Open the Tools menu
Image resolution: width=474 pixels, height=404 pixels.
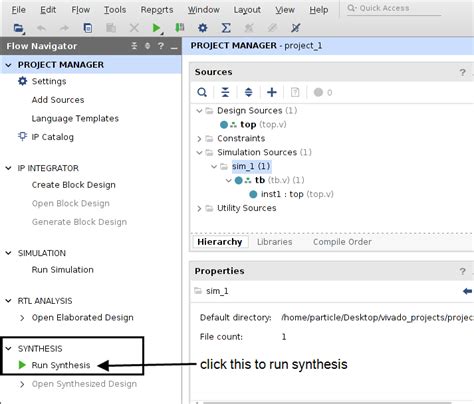click(115, 10)
